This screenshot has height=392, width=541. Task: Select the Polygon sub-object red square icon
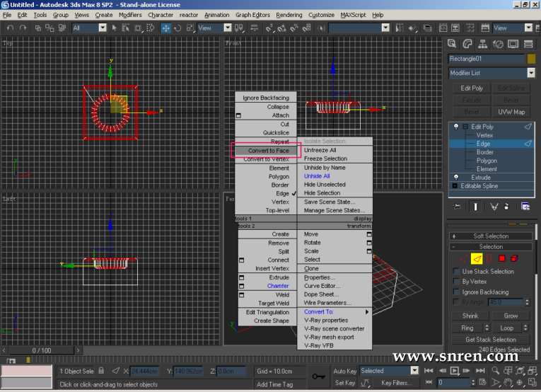pos(501,258)
